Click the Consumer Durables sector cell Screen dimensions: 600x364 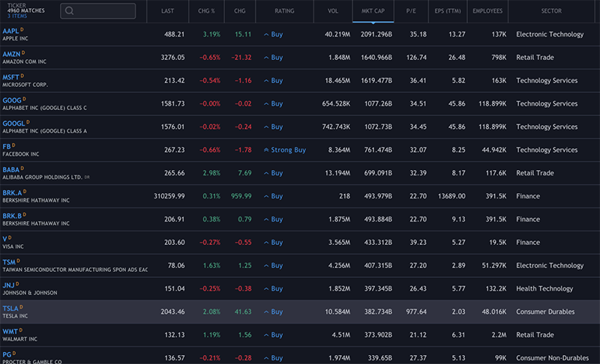click(545, 312)
